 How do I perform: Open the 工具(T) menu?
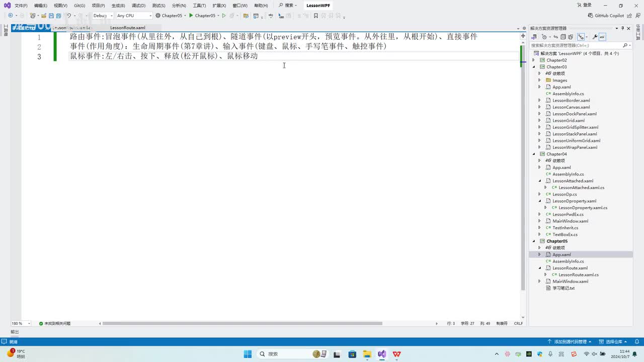pos(199,6)
